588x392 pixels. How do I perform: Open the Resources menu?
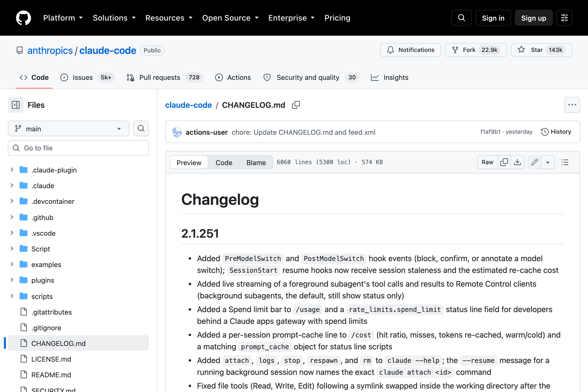click(x=169, y=18)
